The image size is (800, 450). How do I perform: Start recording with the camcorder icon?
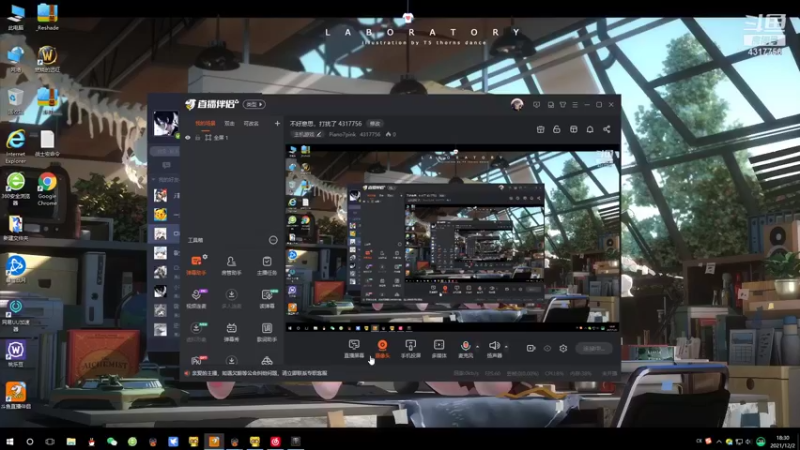click(531, 348)
